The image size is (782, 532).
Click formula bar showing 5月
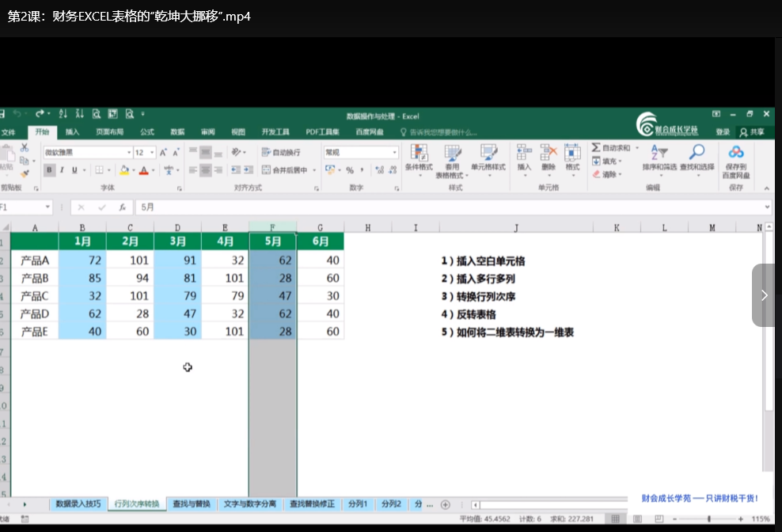click(453, 207)
